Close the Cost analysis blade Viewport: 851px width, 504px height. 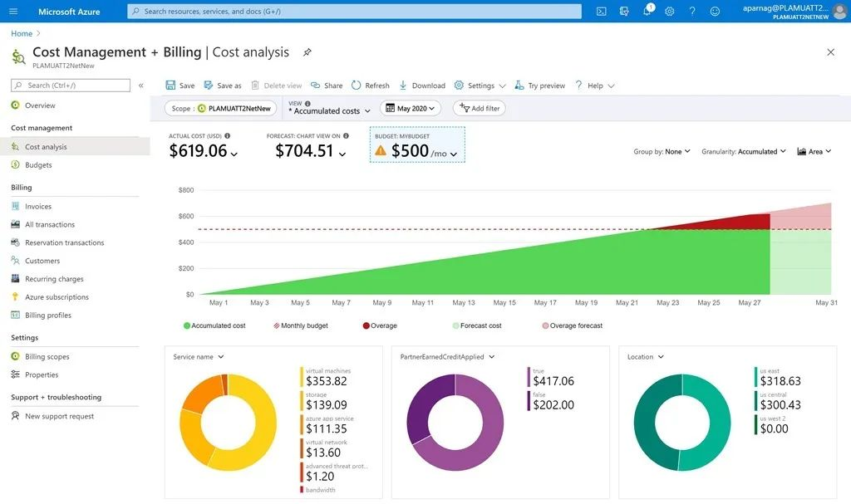click(830, 52)
